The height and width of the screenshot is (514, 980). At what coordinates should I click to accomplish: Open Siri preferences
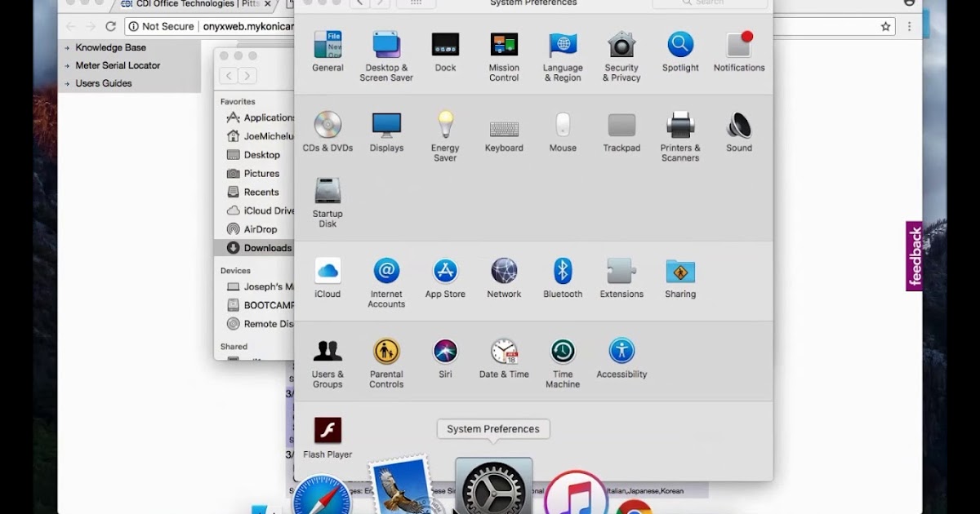445,358
